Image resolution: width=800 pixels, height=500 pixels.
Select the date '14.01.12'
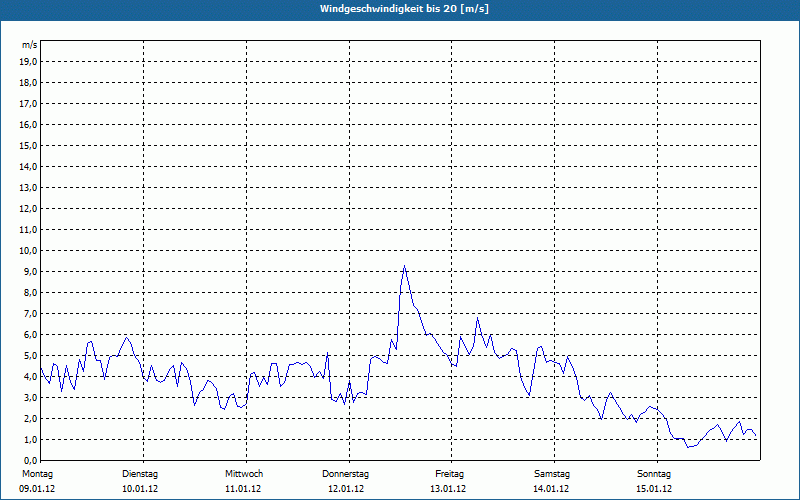pyautogui.click(x=551, y=489)
